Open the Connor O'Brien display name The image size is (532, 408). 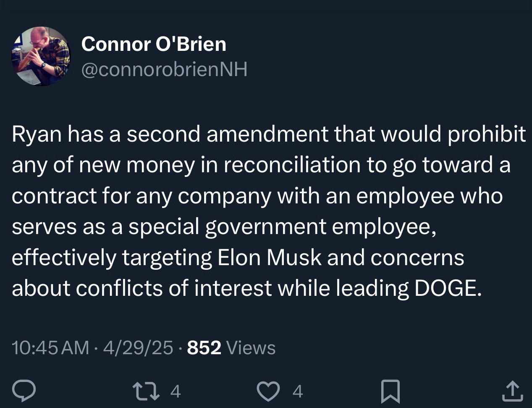(154, 44)
